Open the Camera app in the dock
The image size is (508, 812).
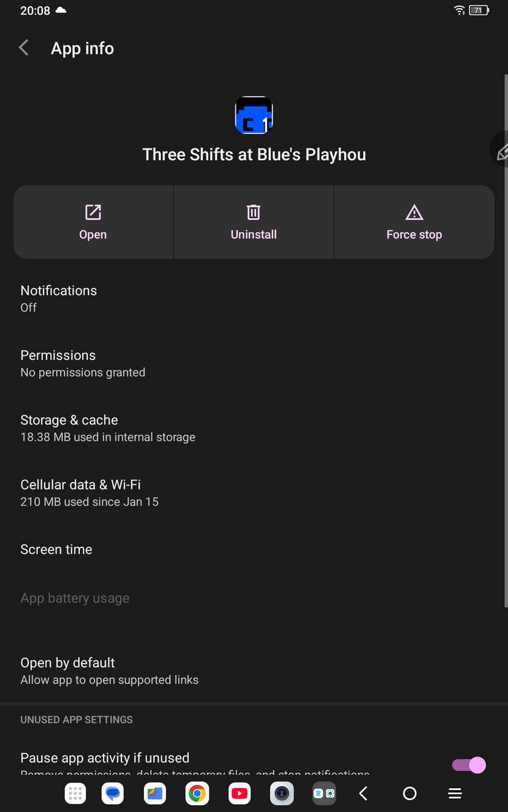[x=282, y=794]
